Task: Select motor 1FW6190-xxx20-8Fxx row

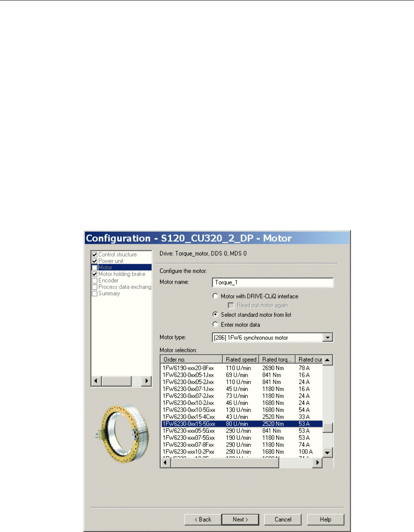Action: (241, 368)
